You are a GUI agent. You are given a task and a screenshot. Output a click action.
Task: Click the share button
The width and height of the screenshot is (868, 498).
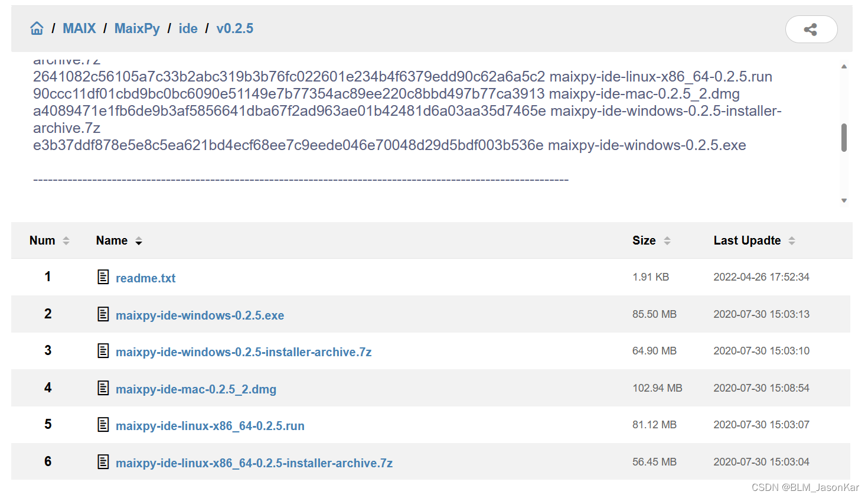(811, 30)
